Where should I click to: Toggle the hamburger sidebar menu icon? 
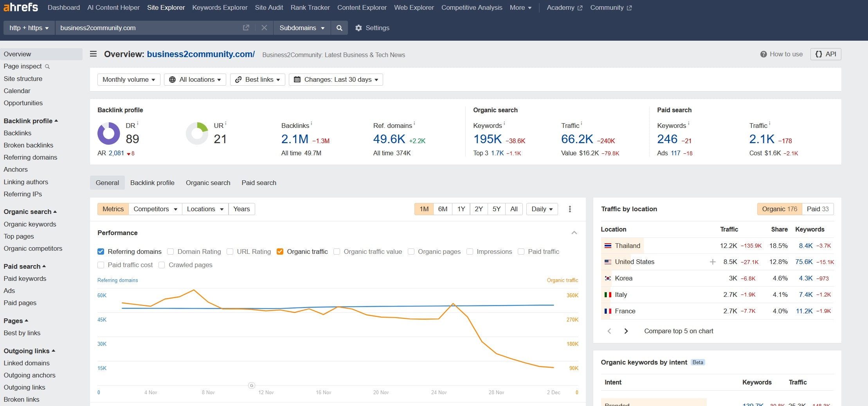click(93, 54)
